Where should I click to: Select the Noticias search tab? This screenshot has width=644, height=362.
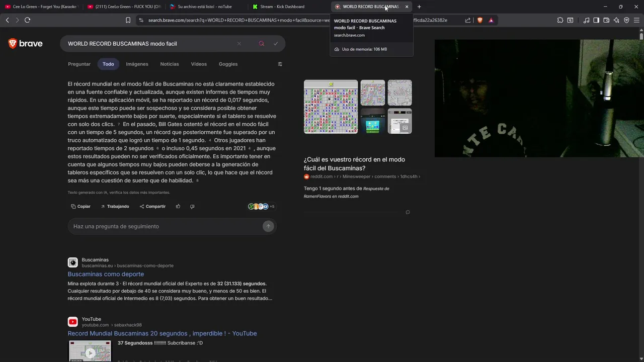click(x=170, y=64)
